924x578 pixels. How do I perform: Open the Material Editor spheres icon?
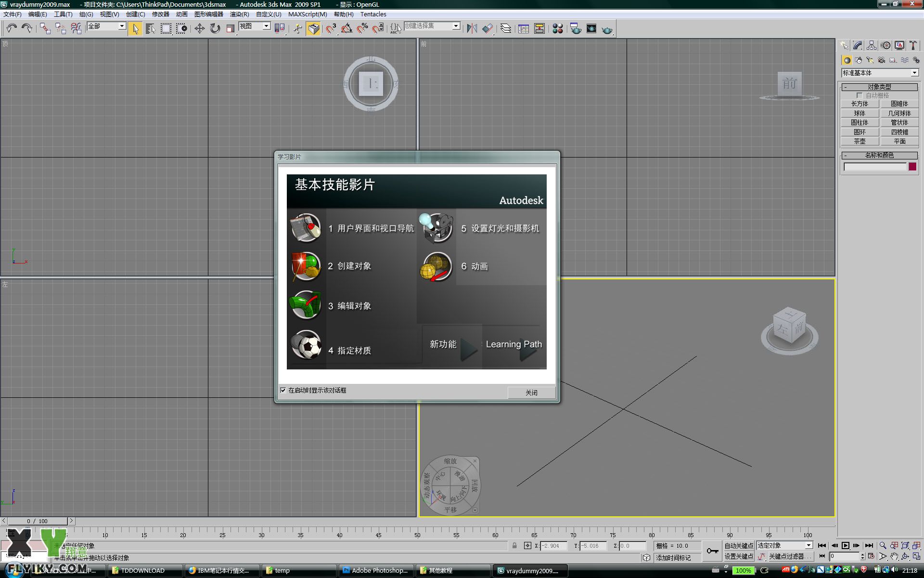558,29
